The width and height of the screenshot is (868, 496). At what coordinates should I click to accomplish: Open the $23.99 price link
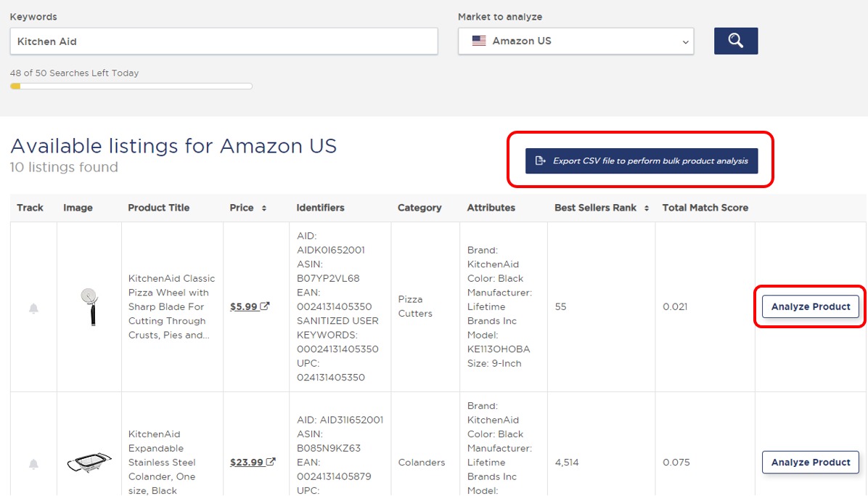tap(248, 462)
